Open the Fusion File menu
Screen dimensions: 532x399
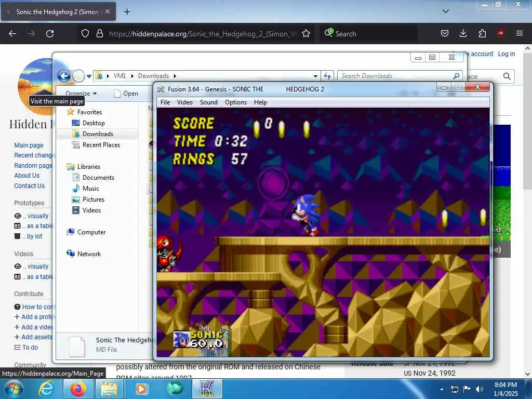tap(165, 102)
